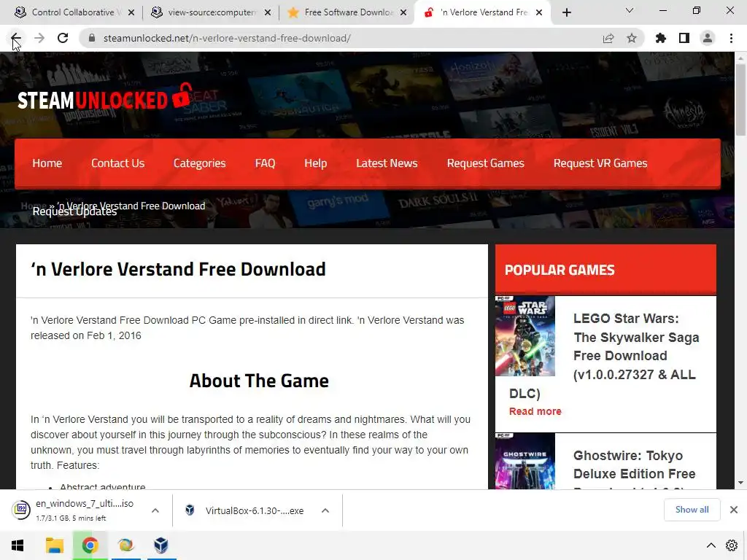Click Read more under LEGO Star Wars
This screenshot has height=560, width=747.
coord(535,411)
